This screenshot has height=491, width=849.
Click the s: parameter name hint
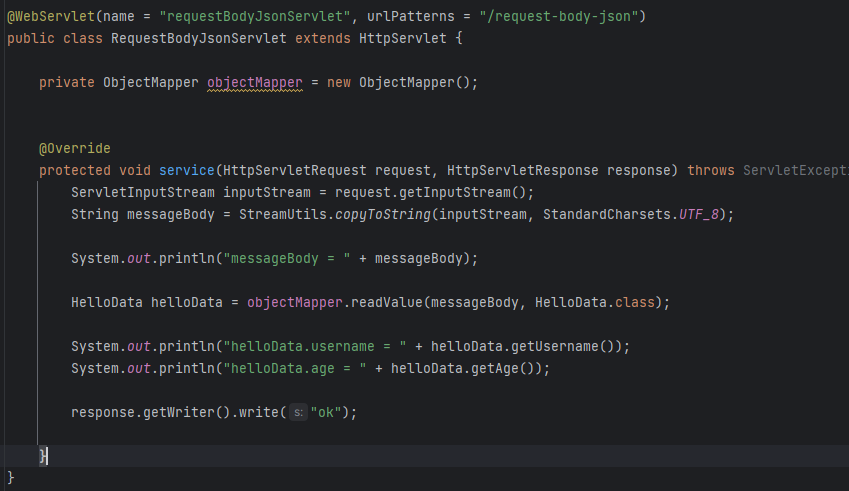click(298, 413)
